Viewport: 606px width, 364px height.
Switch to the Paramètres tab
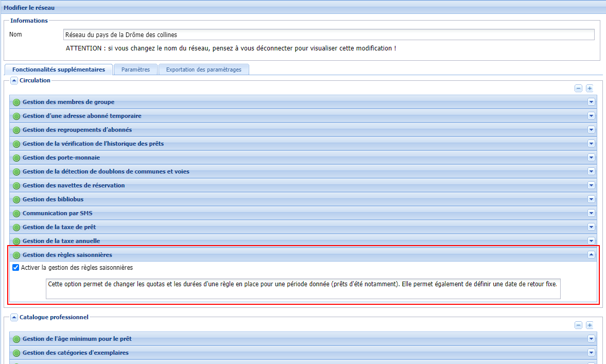(135, 70)
